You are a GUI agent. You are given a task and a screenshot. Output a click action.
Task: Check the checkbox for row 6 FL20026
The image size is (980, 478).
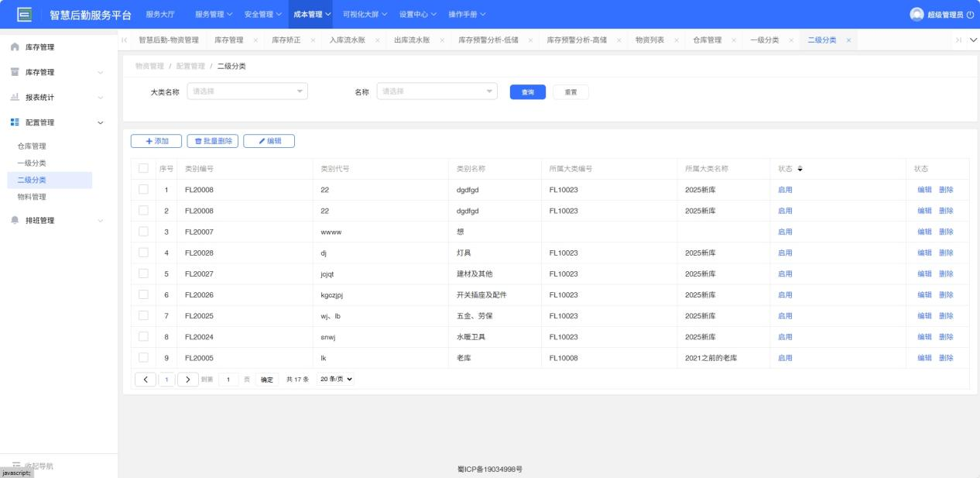(143, 294)
